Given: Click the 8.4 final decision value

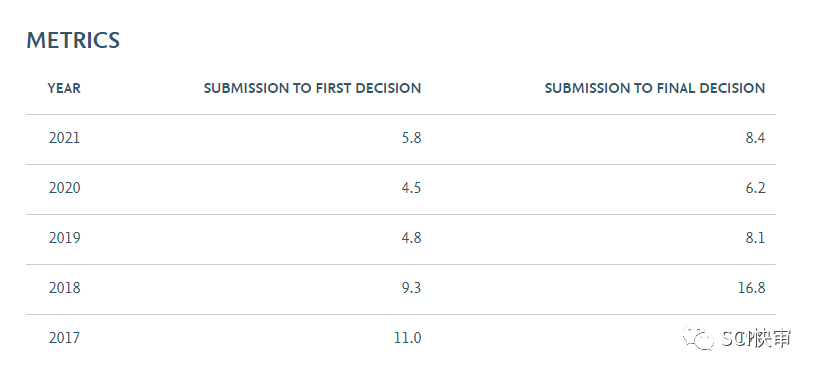Looking at the screenshot, I should (x=755, y=138).
